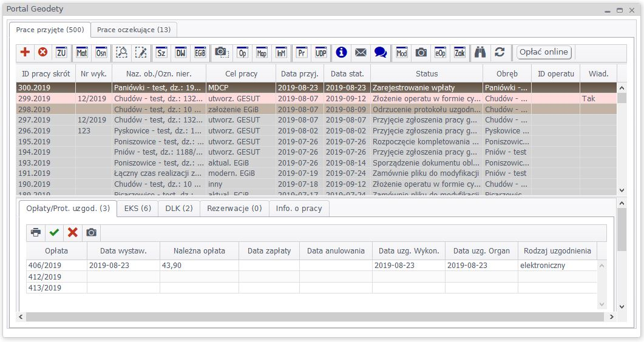Click the blue information icon
Screen dimensions: 644x342
[341, 52]
